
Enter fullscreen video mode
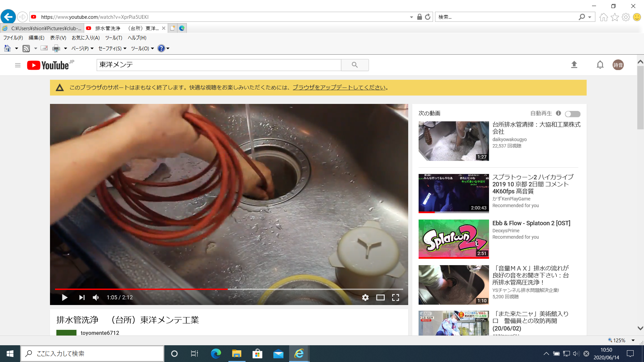tap(395, 297)
